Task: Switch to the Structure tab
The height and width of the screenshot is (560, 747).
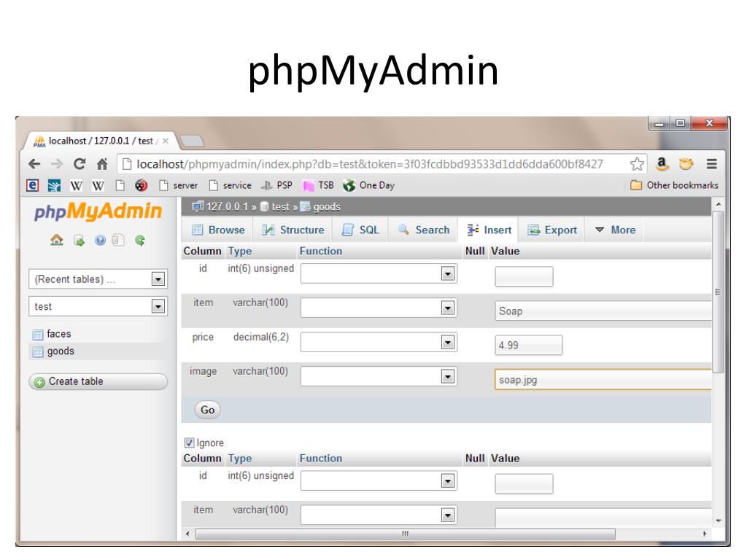Action: point(293,230)
